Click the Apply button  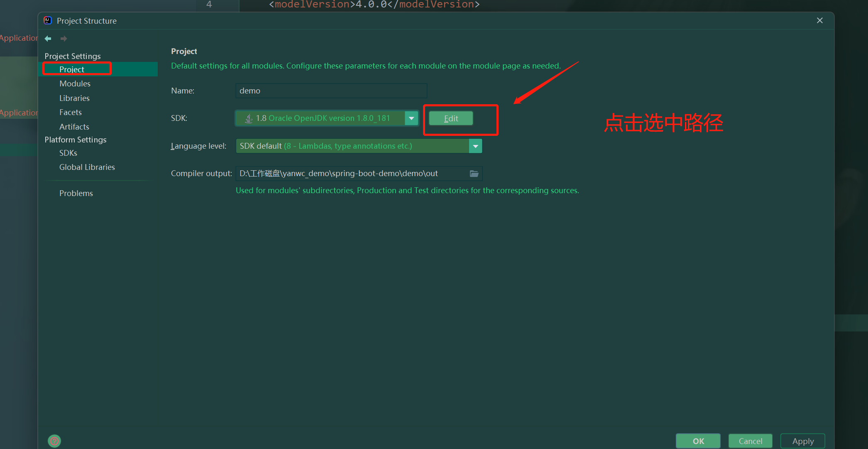tap(802, 441)
